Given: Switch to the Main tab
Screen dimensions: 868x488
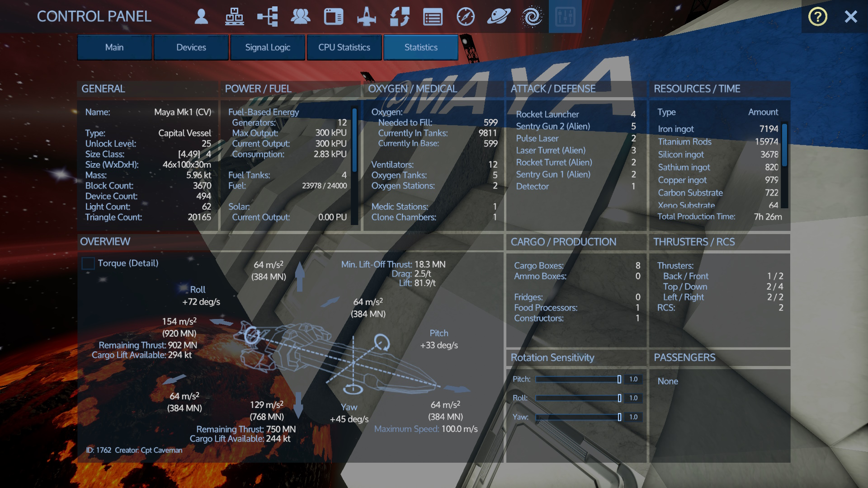Looking at the screenshot, I should 114,47.
